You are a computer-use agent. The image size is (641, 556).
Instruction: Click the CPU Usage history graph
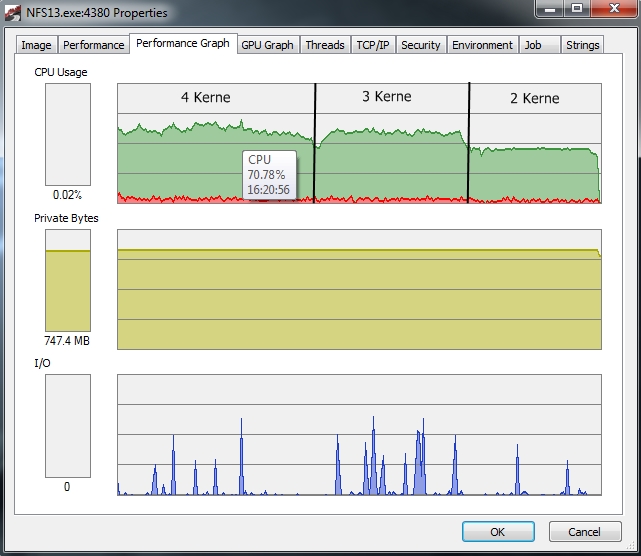click(x=359, y=143)
